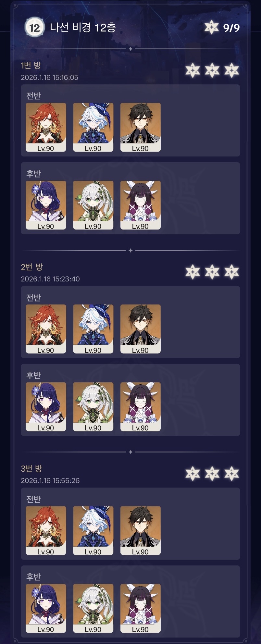
Task: Select winged-hairpin character in Chamber 1 second half
Action: click(x=141, y=205)
